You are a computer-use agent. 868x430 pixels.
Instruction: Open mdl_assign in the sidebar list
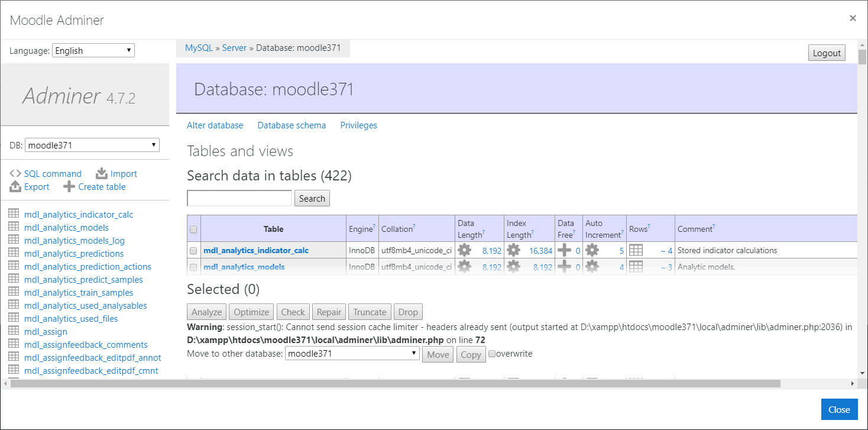46,331
